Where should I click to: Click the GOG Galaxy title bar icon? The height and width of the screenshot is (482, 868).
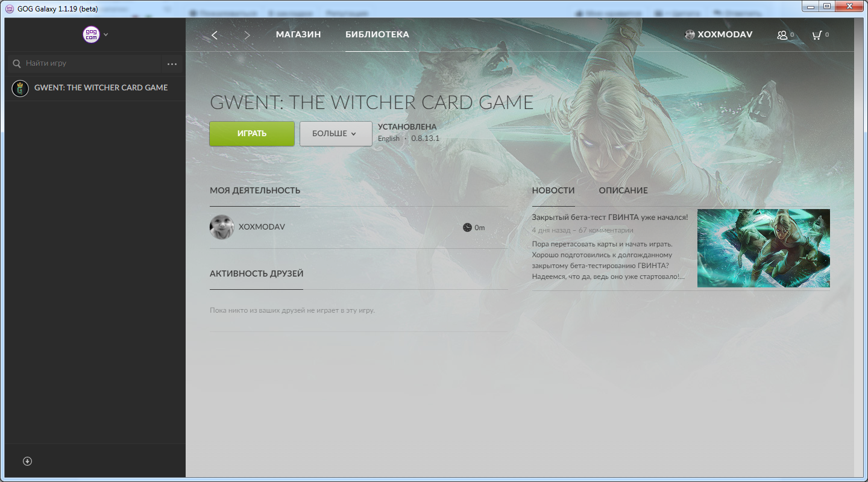pyautogui.click(x=10, y=8)
